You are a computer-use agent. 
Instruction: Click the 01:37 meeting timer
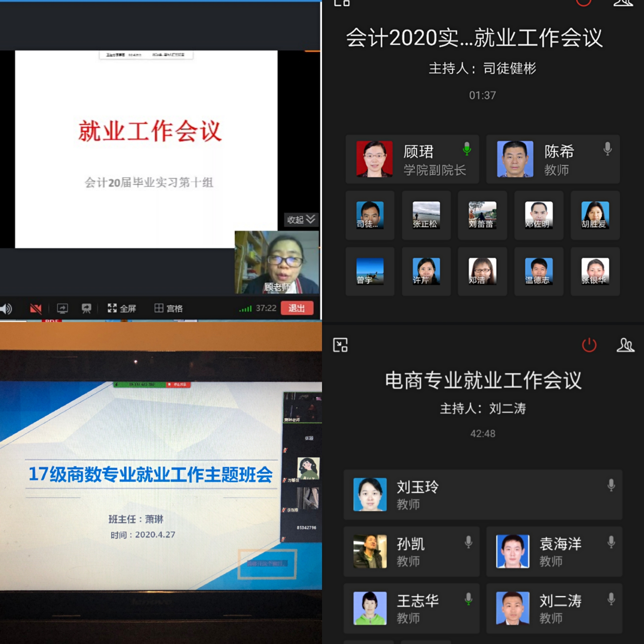pos(482,95)
